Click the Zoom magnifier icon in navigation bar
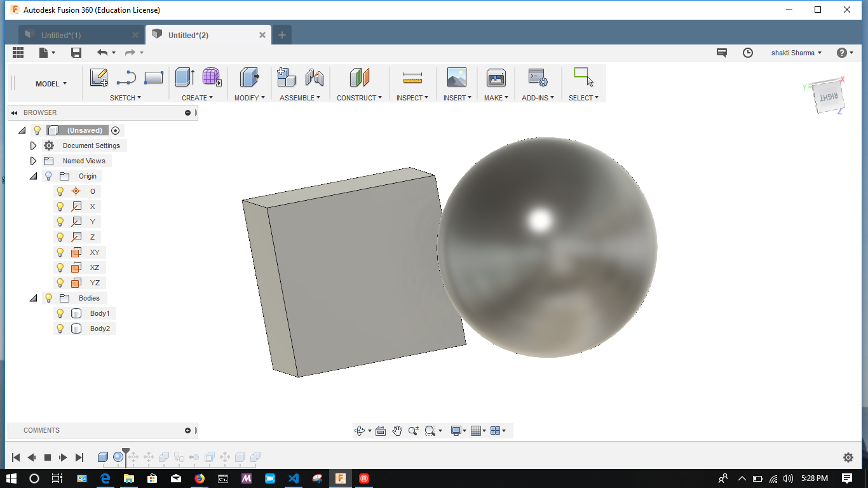Screen dimensions: 868x488 pyautogui.click(x=413, y=431)
